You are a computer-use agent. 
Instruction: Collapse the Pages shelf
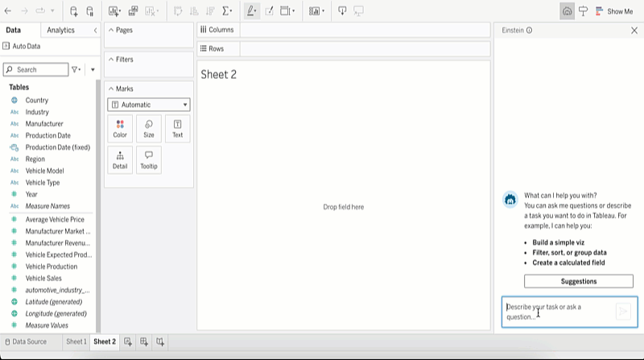point(110,30)
